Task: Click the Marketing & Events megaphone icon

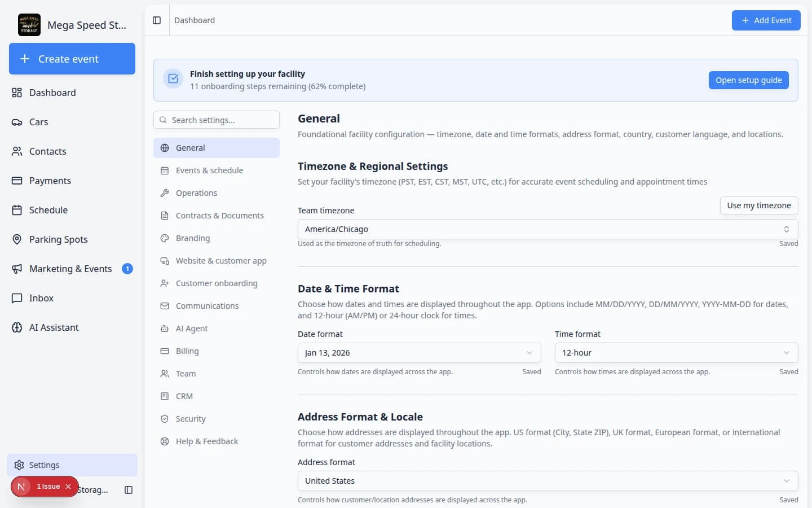Action: click(x=17, y=269)
